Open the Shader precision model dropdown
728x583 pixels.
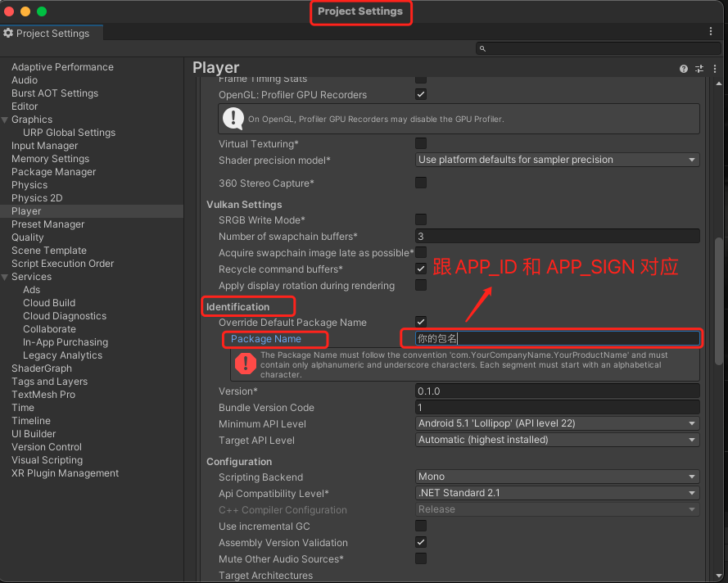click(557, 160)
